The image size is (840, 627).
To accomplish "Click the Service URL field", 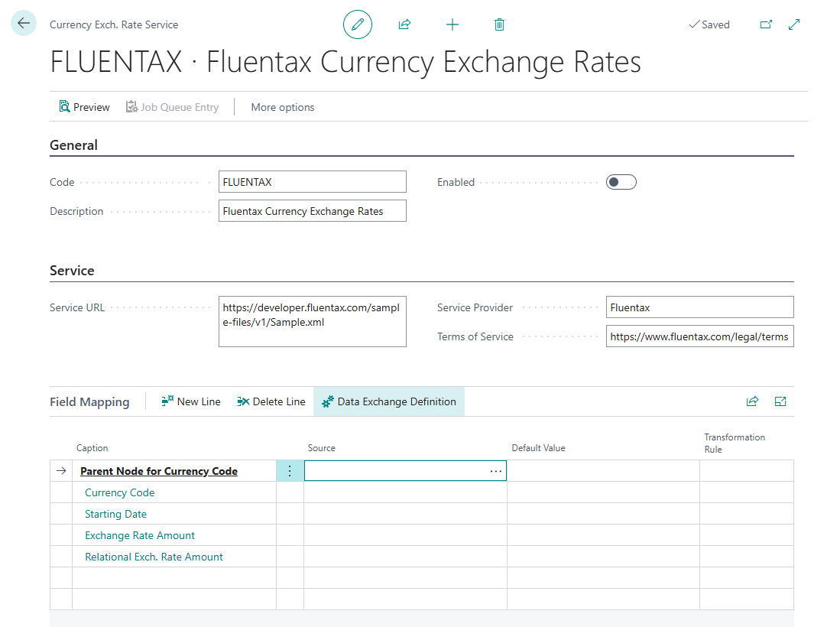I will (313, 322).
